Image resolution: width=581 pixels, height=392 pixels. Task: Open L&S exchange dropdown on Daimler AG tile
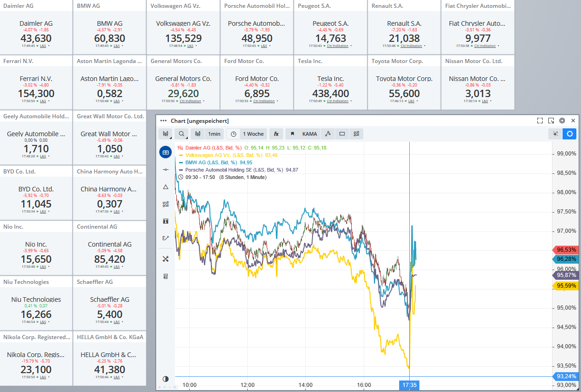pos(48,46)
